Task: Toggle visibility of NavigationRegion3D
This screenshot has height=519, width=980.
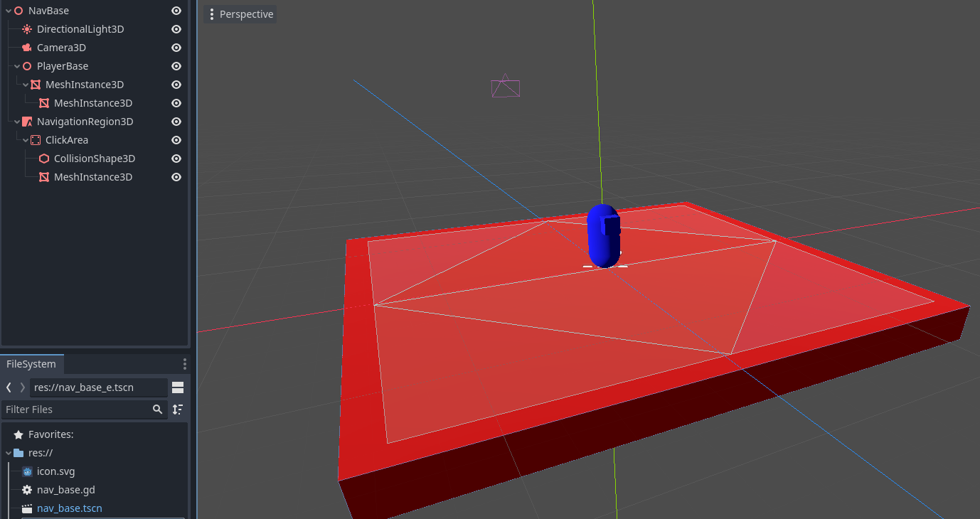Action: [176, 122]
